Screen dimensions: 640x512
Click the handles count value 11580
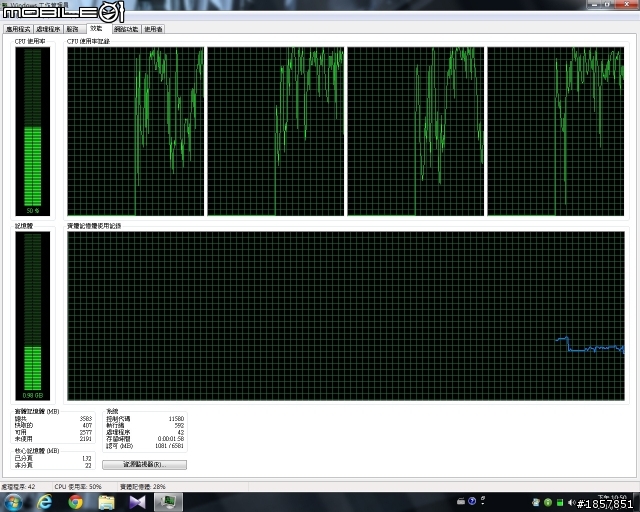coord(176,419)
